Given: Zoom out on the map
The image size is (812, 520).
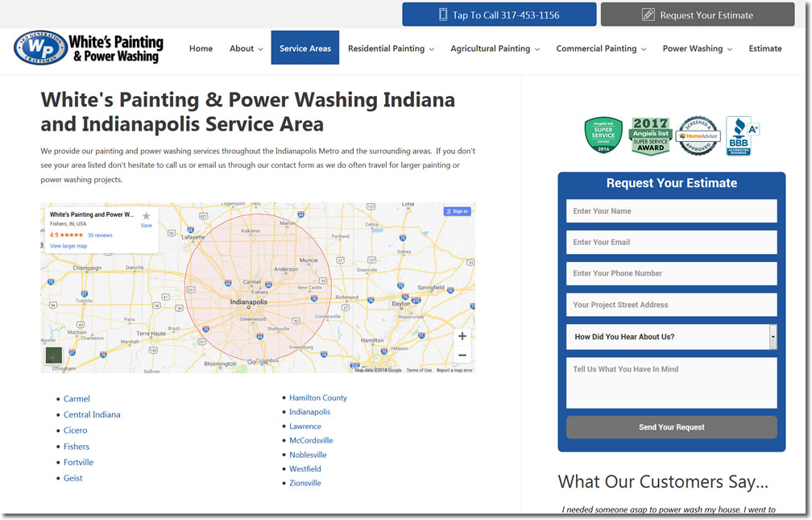Looking at the screenshot, I should click(462, 356).
